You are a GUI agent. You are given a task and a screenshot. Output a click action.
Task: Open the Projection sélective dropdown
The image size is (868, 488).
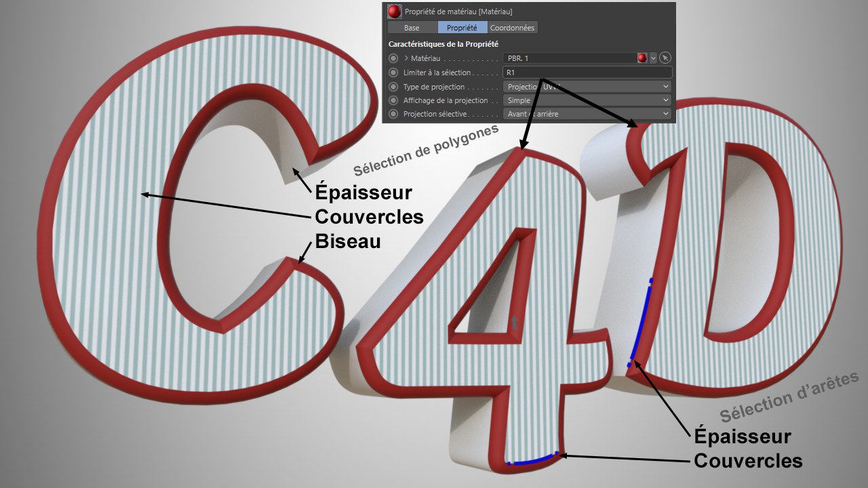[587, 114]
